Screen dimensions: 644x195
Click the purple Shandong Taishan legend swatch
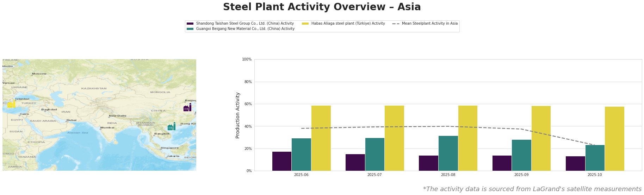[190, 24]
